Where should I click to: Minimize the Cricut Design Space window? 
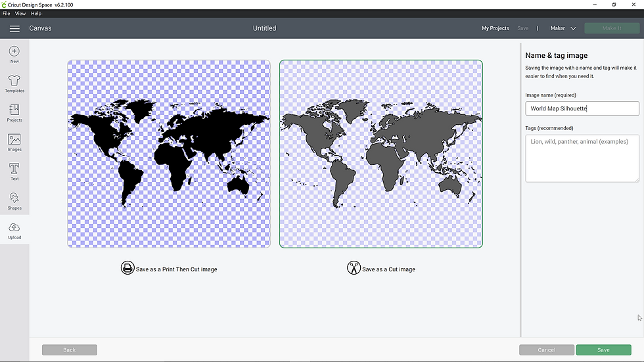(x=595, y=5)
